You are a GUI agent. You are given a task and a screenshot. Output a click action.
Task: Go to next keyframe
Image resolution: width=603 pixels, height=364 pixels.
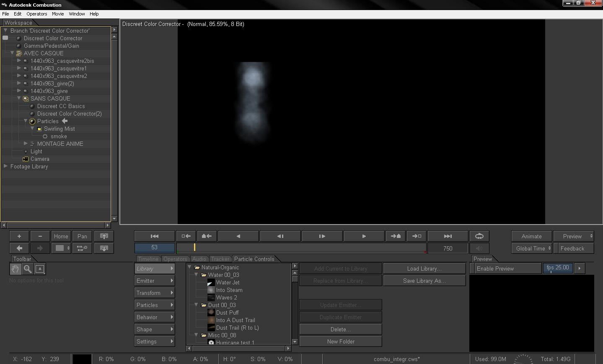point(396,236)
